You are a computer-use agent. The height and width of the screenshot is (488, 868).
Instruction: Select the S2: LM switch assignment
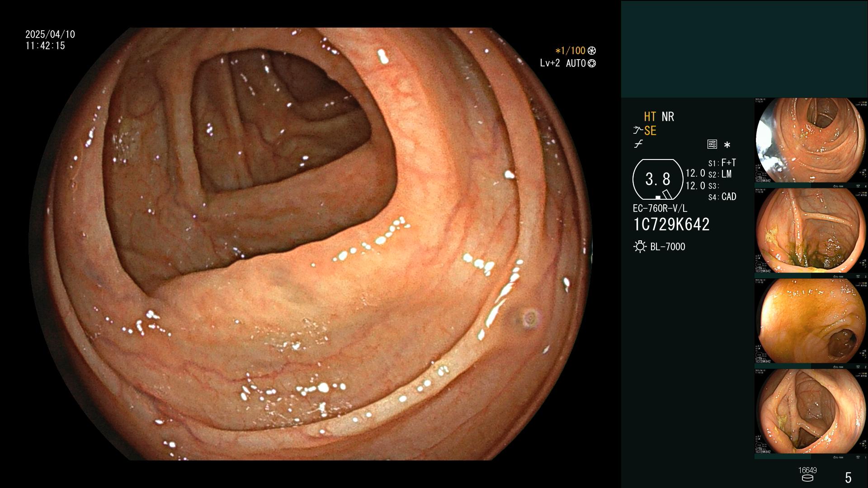click(720, 174)
